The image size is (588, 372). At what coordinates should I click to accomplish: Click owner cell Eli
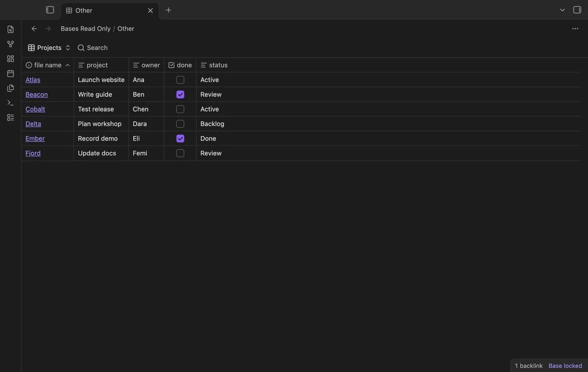(x=146, y=139)
